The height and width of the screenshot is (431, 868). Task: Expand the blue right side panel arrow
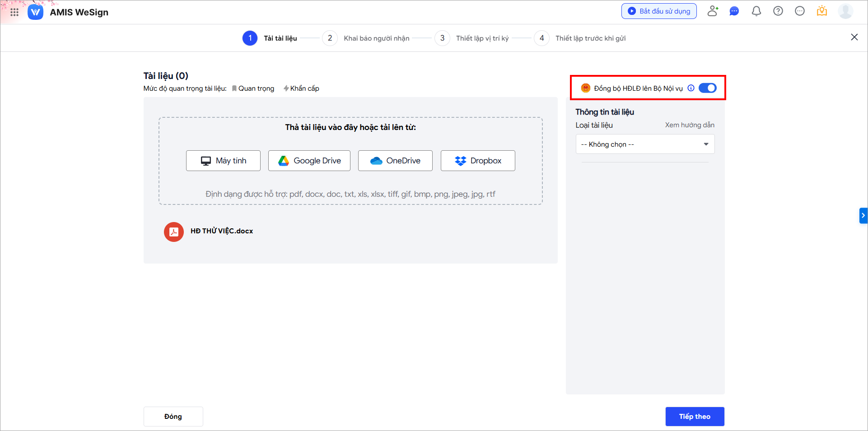[x=863, y=216]
